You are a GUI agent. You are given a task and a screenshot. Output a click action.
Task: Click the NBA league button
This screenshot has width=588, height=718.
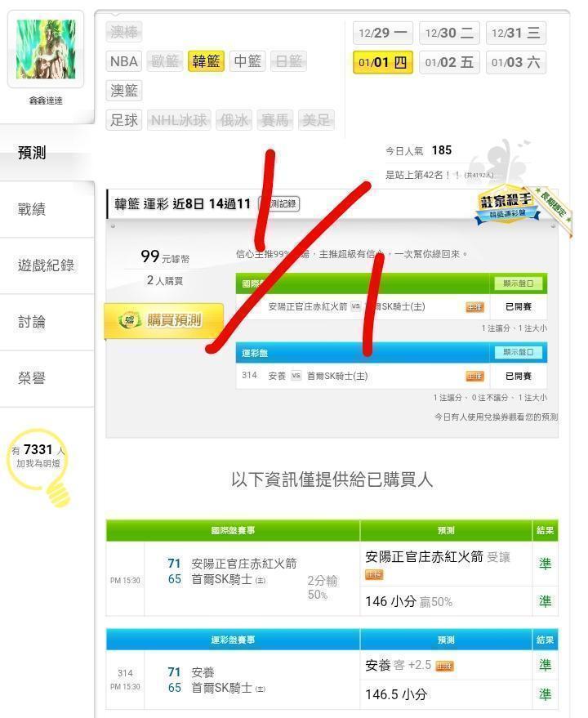(123, 61)
